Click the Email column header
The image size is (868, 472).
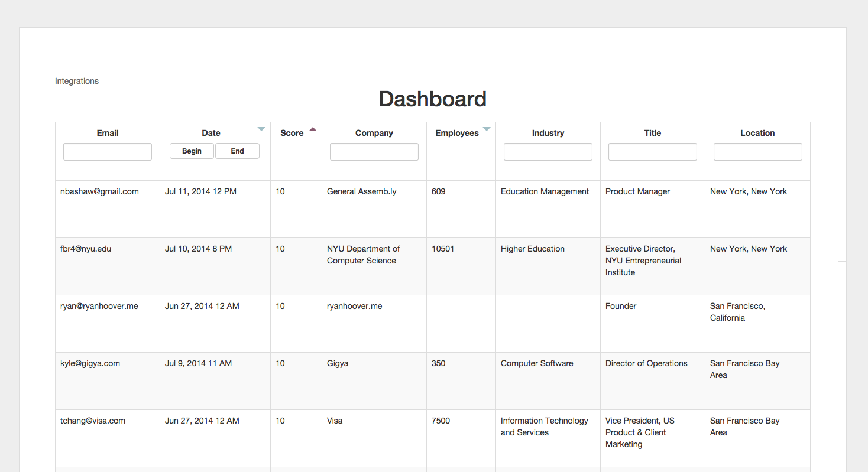coord(108,133)
